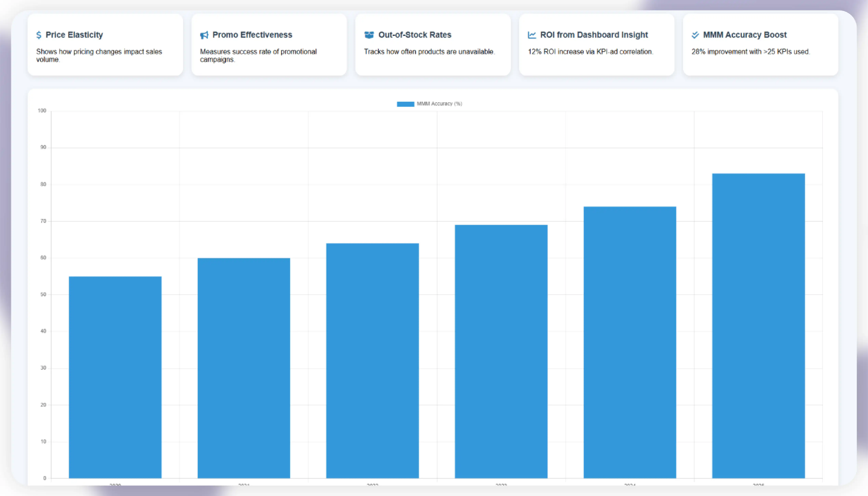This screenshot has width=868, height=496.
Task: Click the bar reaching about 74
Action: (630, 342)
